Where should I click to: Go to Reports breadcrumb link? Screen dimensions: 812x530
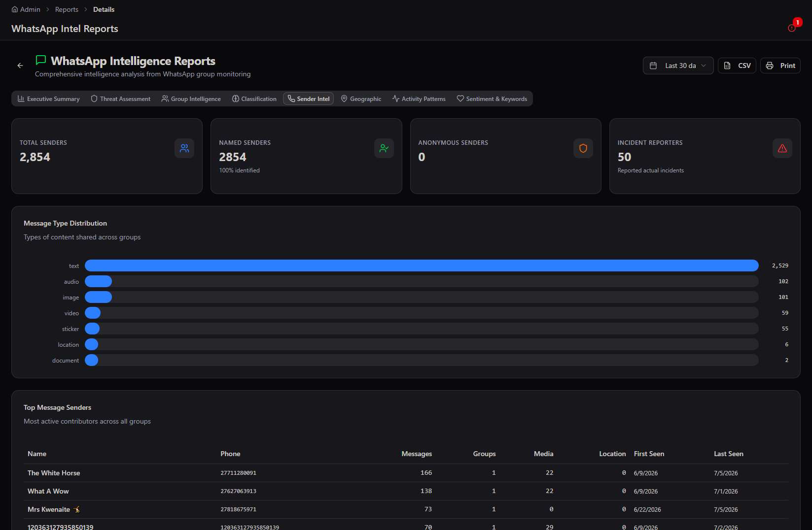[x=67, y=9]
